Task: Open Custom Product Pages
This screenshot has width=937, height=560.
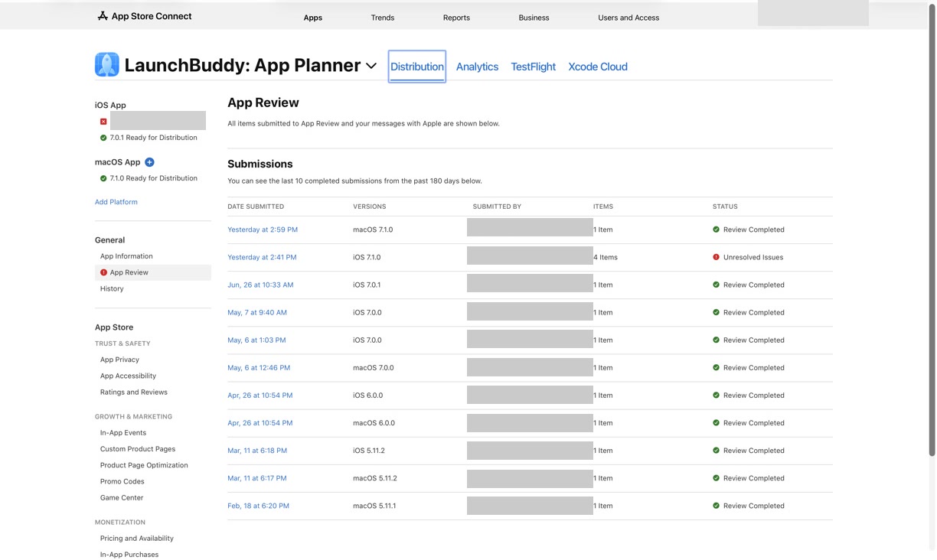Action: point(138,449)
